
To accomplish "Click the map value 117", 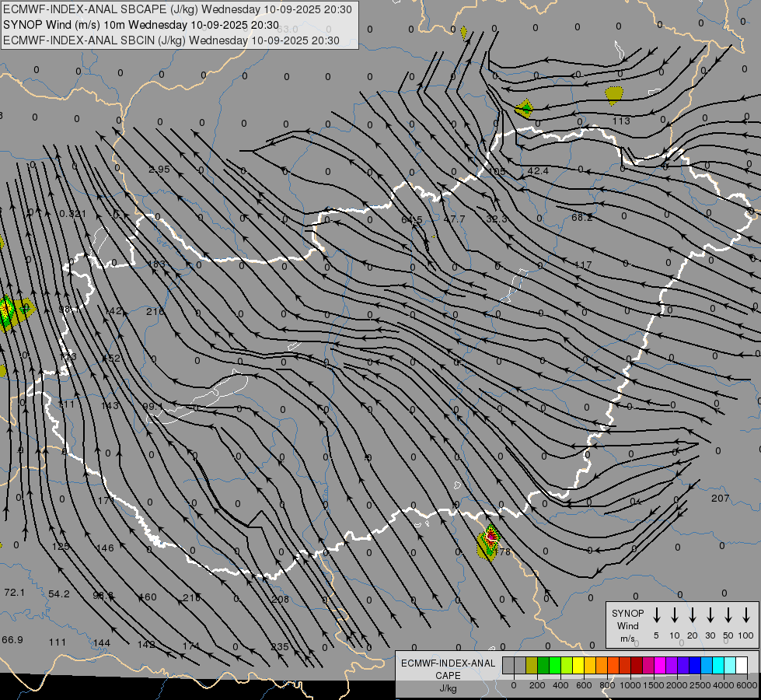I will point(582,265).
